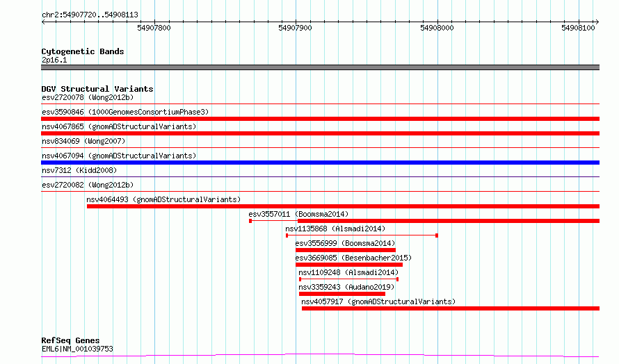619x364 pixels.
Task: Open variant nsv4057917 (gnomADStructuralVariants)
Action: pyautogui.click(x=378, y=301)
